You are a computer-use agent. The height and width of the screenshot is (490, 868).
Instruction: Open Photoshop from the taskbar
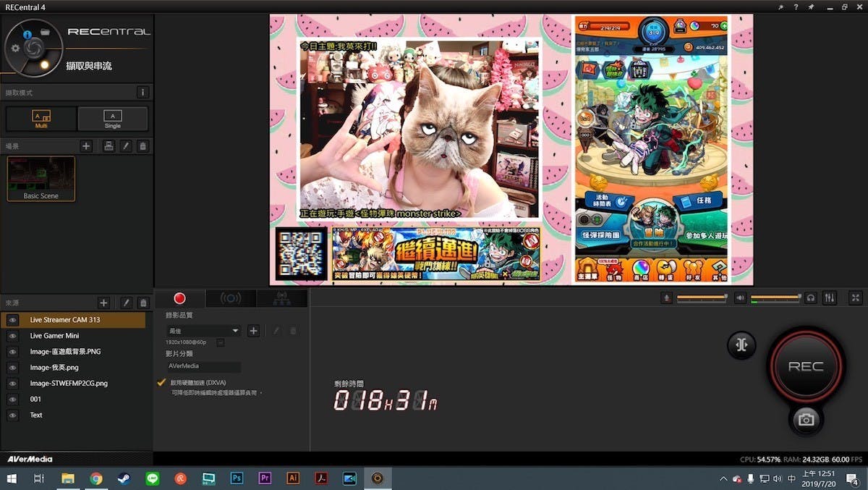[x=237, y=478]
